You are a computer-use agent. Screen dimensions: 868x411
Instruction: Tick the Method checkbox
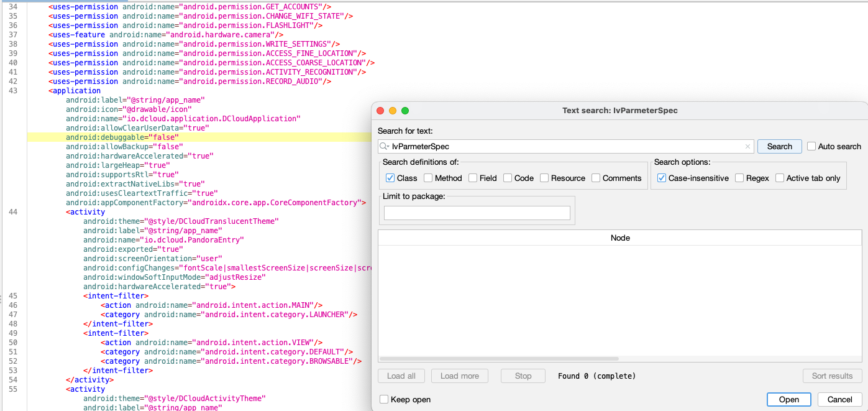[x=428, y=178]
